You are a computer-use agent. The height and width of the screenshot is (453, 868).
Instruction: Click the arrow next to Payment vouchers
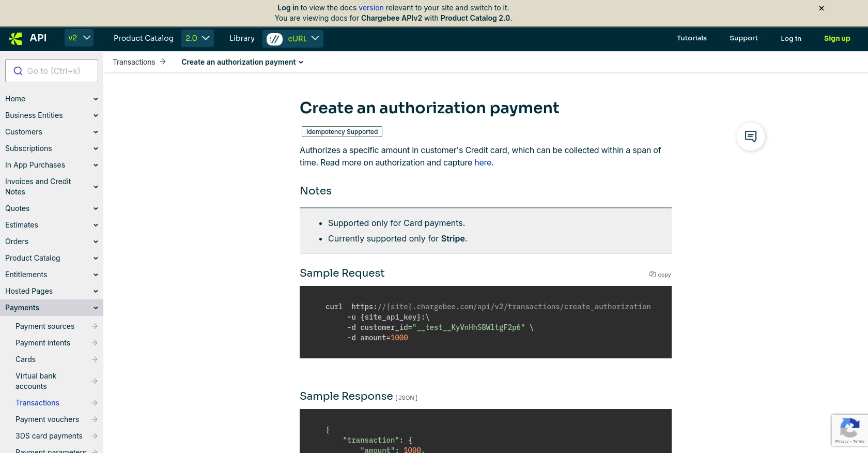click(x=95, y=419)
